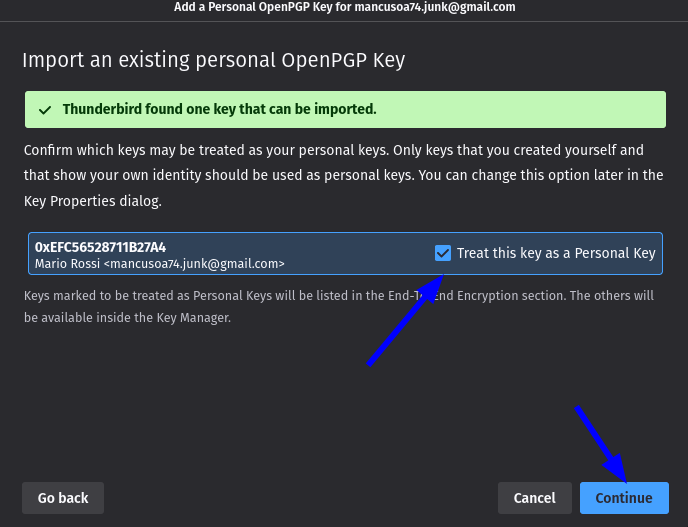Click the empty middle area of the key row
This screenshot has height=527, width=688.
click(359, 254)
